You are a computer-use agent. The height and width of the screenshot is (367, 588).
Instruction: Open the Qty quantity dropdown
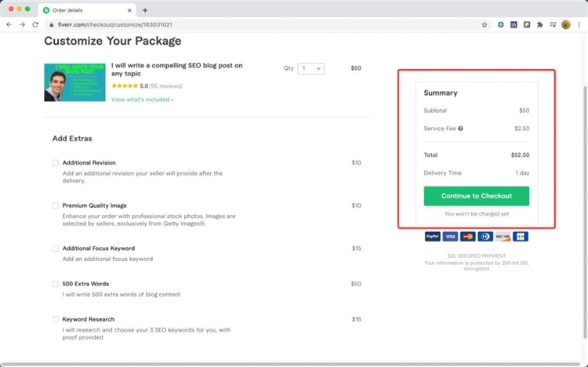311,68
